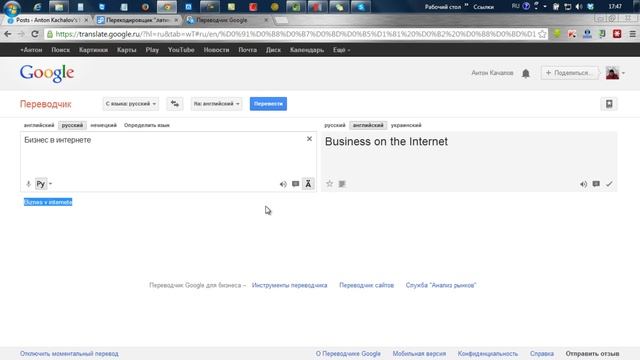The width and height of the screenshot is (640, 360).
Task: Click the Поделиться share button
Action: click(x=569, y=73)
